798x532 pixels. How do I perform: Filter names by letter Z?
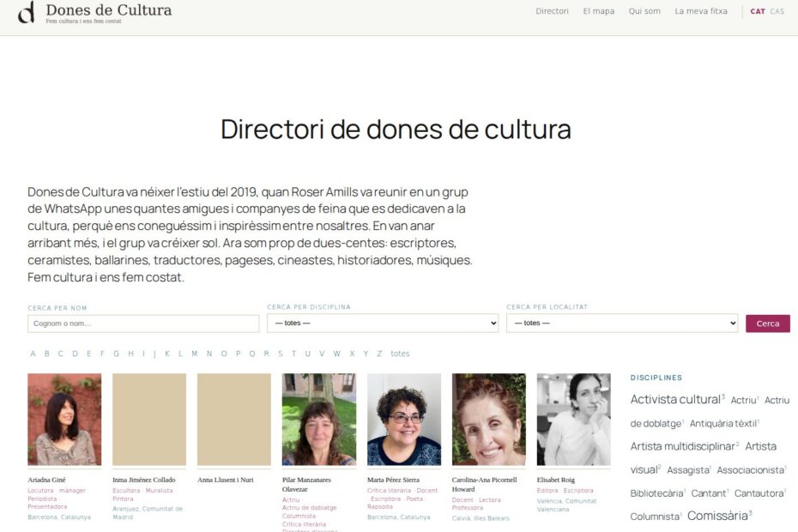point(379,354)
